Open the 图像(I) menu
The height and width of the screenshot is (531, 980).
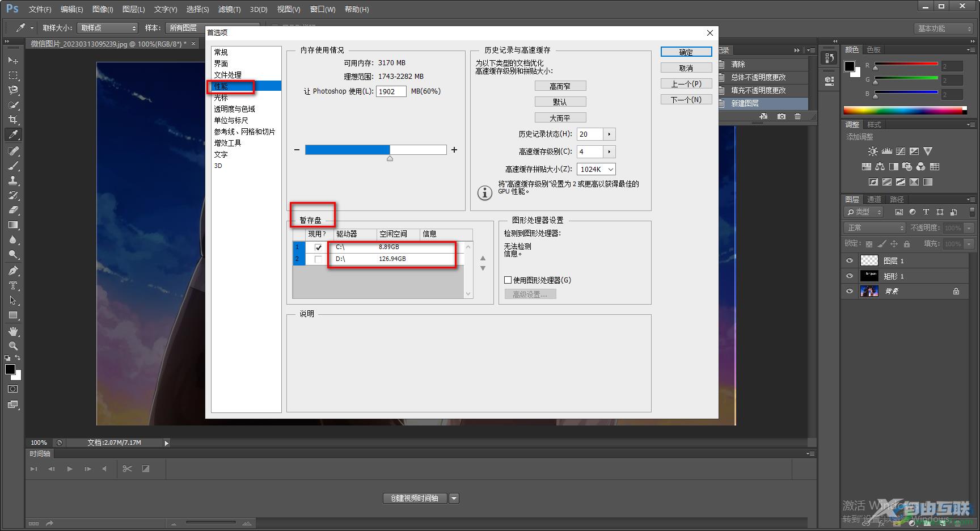click(x=103, y=9)
